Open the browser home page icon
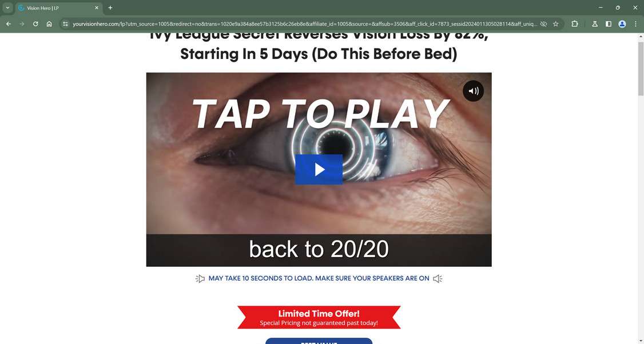The height and width of the screenshot is (344, 644). point(49,24)
